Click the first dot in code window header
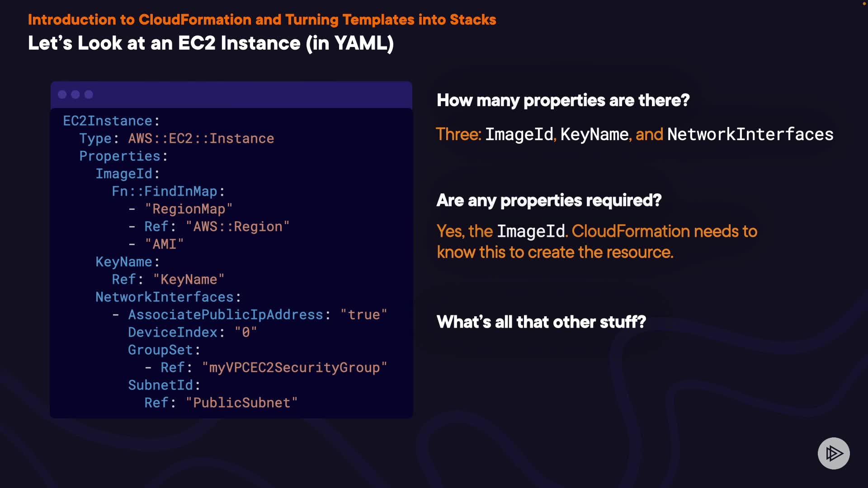868x488 pixels. [x=62, y=94]
